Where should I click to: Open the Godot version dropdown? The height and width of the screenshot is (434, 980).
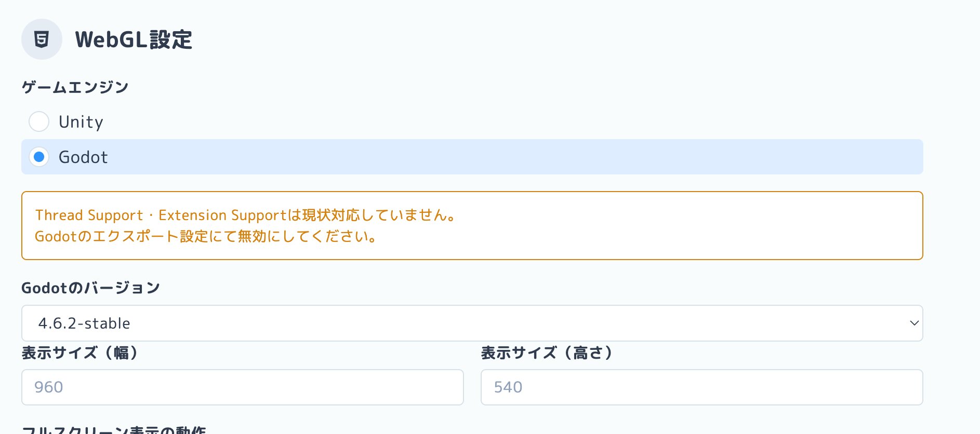tap(471, 323)
